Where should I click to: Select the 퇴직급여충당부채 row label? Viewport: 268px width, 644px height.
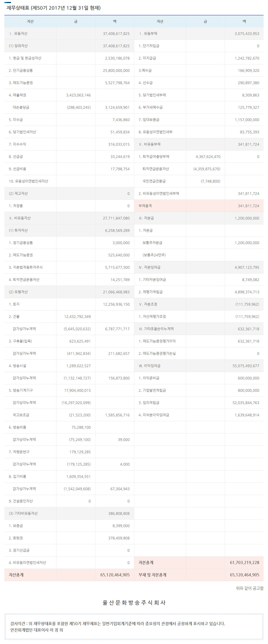(154, 156)
